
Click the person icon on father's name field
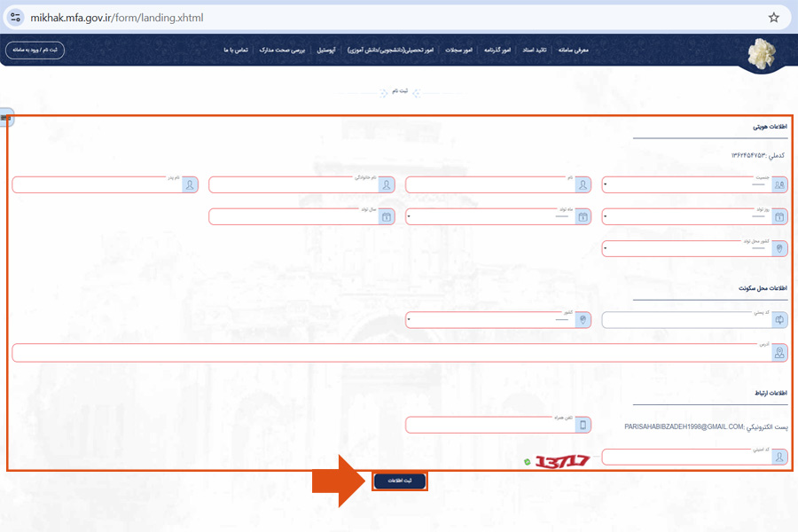(190, 184)
